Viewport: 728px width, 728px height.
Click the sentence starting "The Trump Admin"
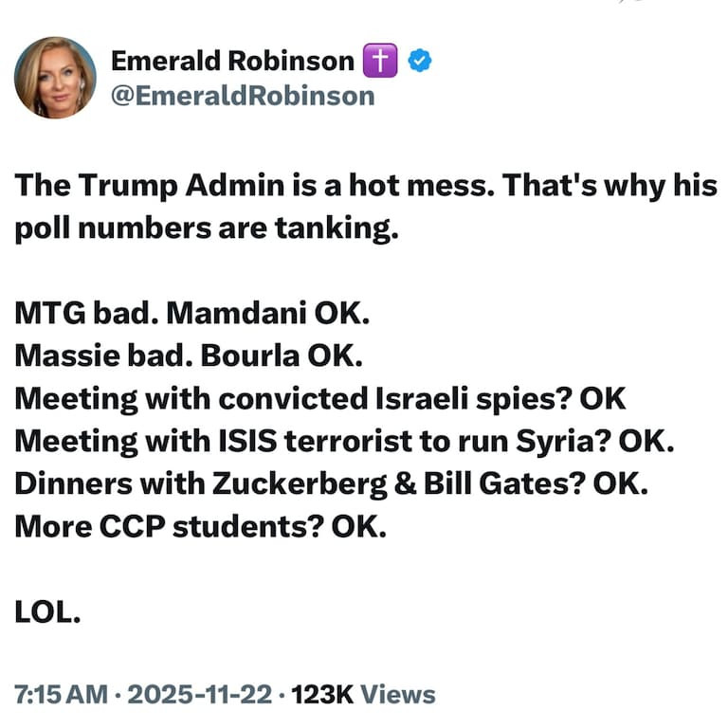click(364, 185)
